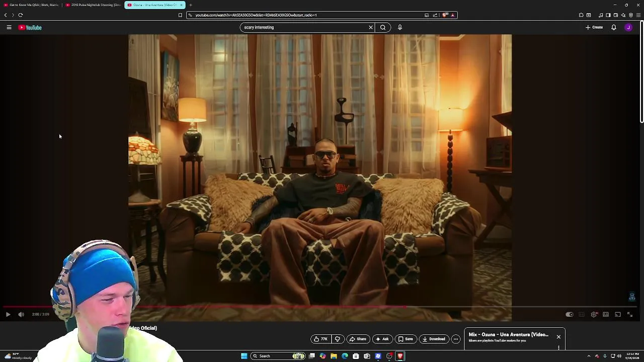Switch to theater mode
The height and width of the screenshot is (362, 644).
606,315
